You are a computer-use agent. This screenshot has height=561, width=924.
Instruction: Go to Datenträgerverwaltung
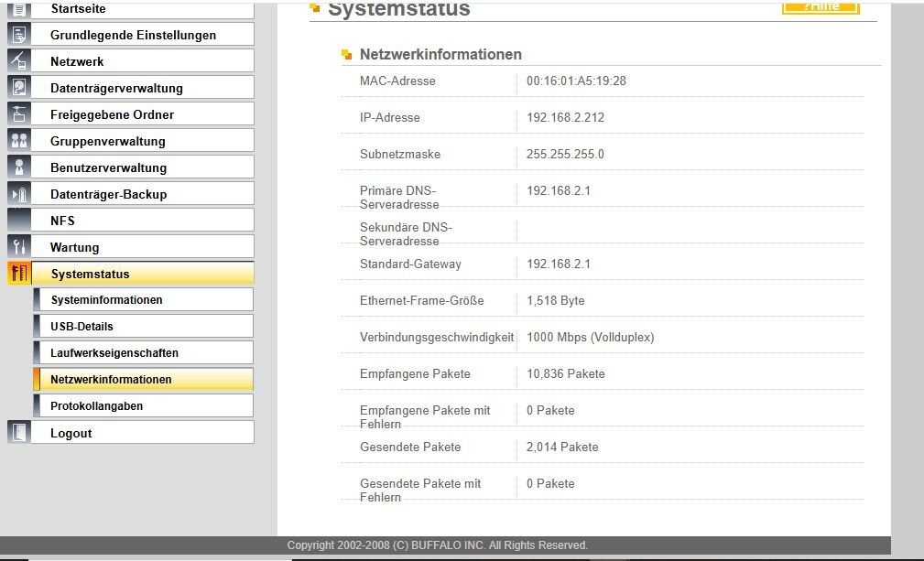coord(143,88)
